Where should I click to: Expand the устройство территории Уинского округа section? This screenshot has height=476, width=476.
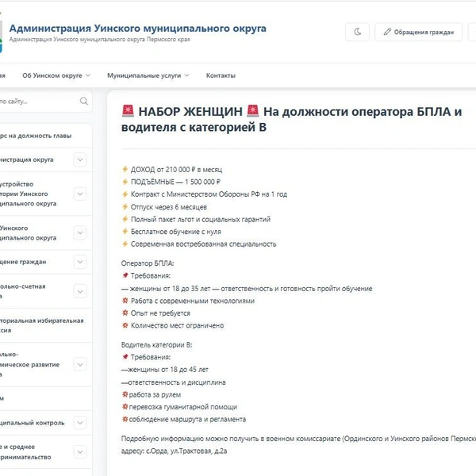click(80, 194)
